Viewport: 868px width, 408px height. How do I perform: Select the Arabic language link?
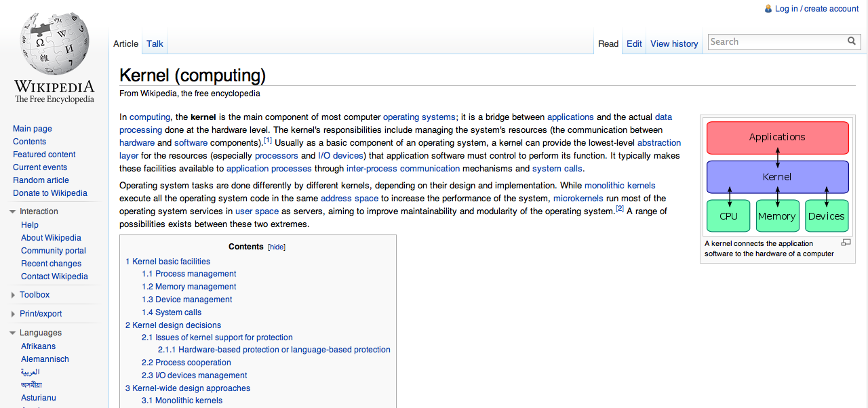click(x=31, y=372)
